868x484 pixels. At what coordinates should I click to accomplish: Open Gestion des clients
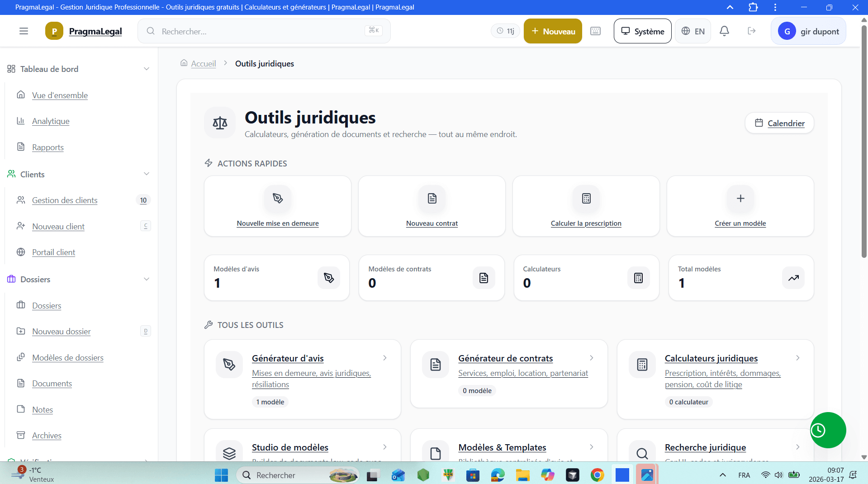point(65,200)
